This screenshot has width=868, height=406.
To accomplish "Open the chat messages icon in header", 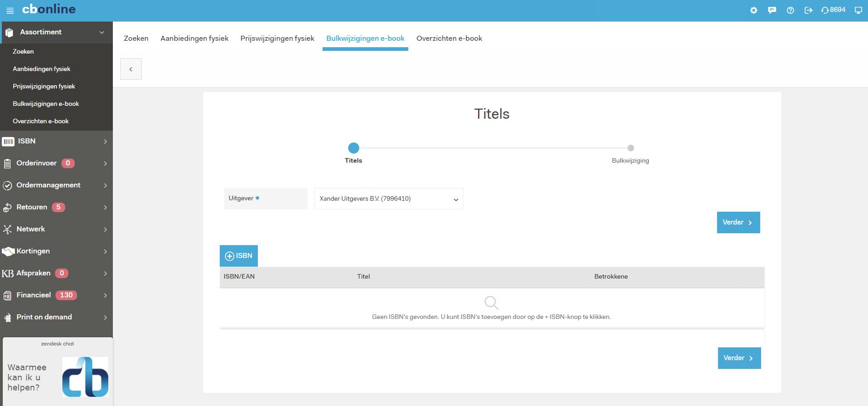I will coord(772,10).
